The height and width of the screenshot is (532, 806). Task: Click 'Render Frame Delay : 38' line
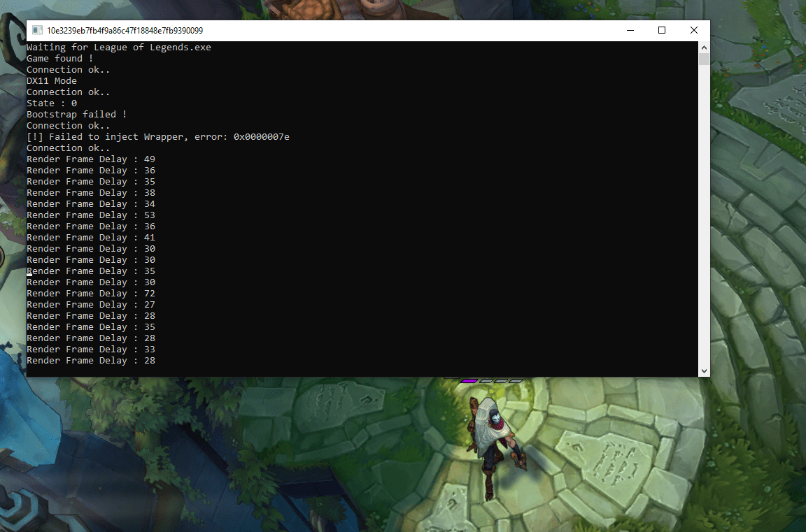click(90, 192)
